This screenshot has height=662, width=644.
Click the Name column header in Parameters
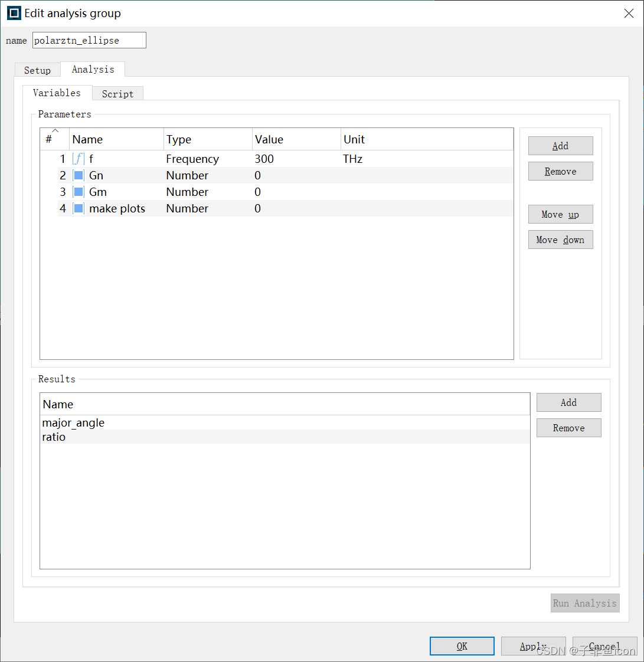[116, 139]
